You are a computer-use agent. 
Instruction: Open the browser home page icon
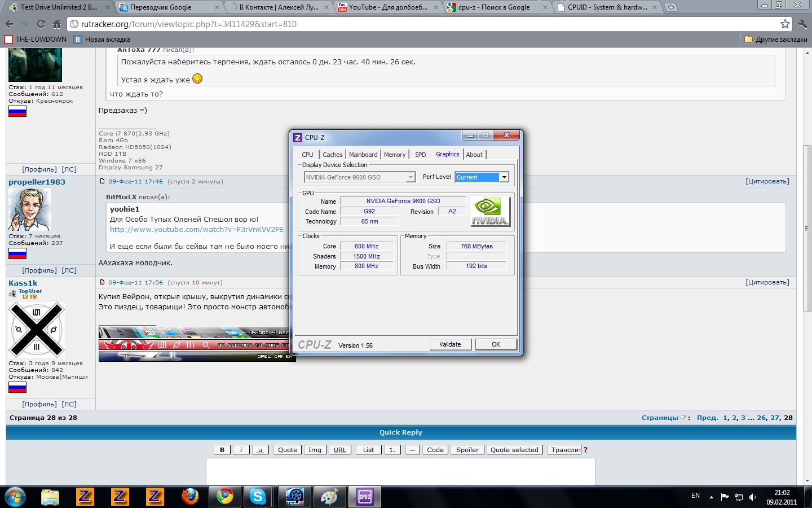pyautogui.click(x=56, y=24)
